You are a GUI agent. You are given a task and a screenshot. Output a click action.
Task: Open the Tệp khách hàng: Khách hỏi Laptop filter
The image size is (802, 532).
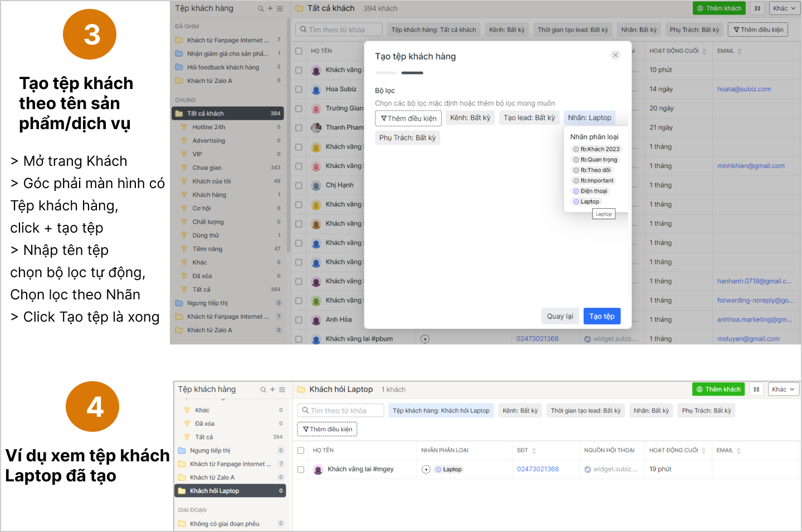click(441, 411)
